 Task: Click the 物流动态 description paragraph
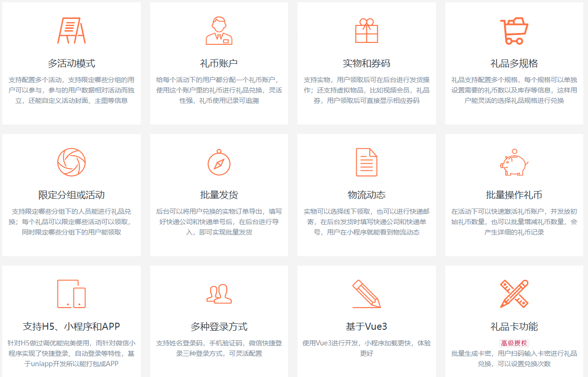(x=366, y=222)
